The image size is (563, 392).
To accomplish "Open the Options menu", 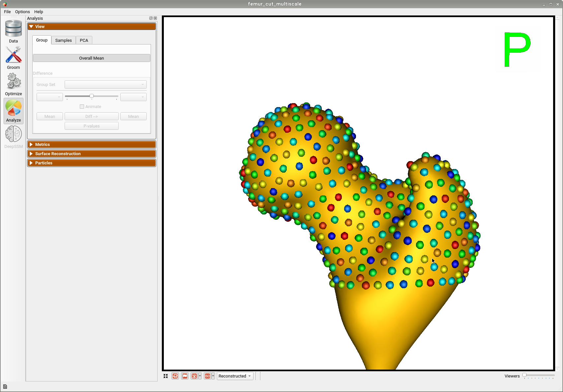I will pyautogui.click(x=22, y=12).
